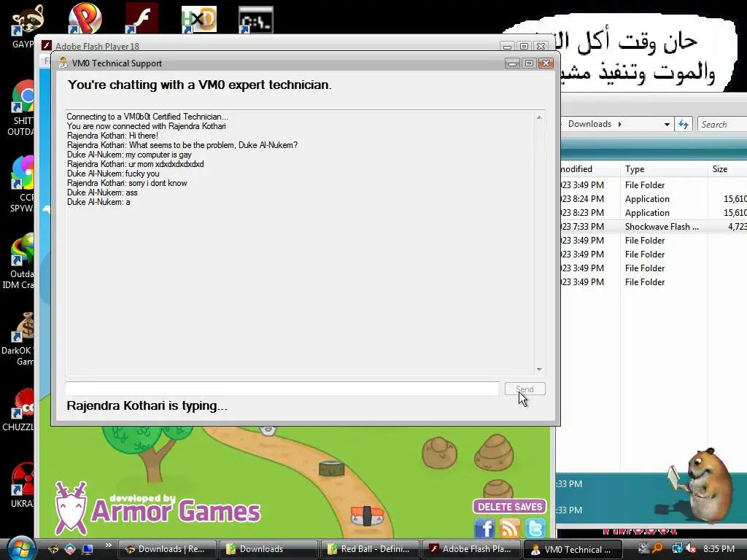
Task: Click the network tray icon
Action: (676, 548)
